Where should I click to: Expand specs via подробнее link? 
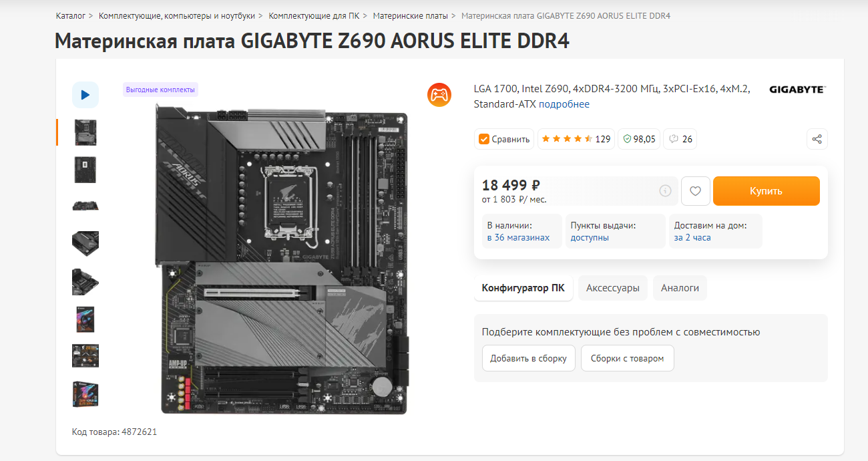click(564, 104)
